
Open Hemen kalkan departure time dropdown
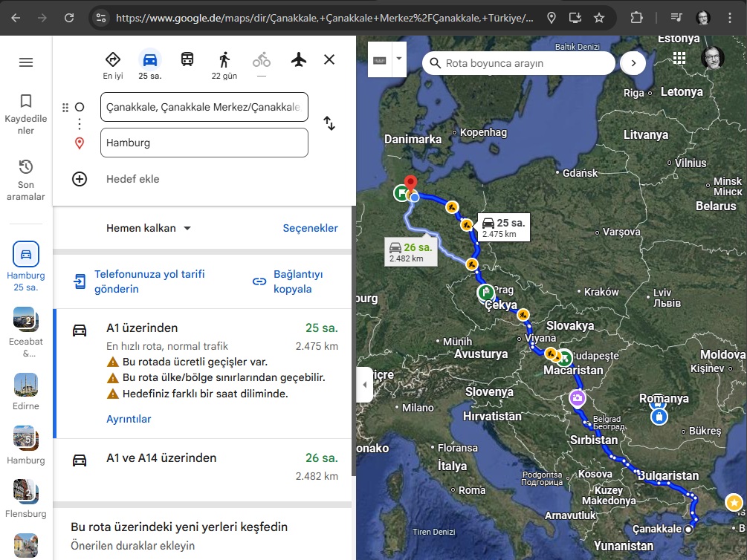pyautogui.click(x=148, y=228)
